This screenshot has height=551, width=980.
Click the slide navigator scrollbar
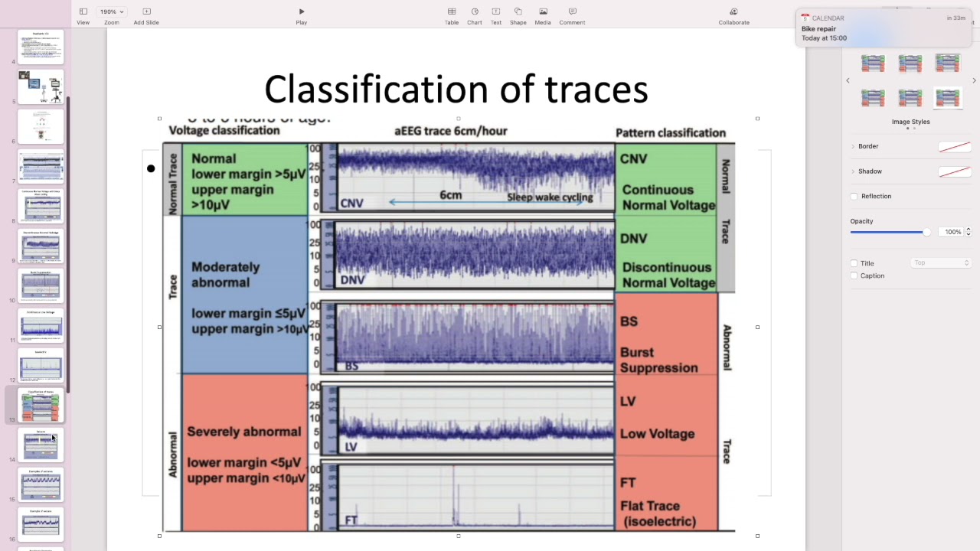(x=68, y=245)
